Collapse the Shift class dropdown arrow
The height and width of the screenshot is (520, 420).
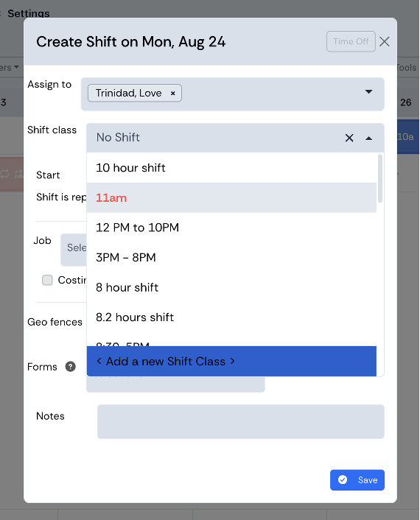[368, 138]
